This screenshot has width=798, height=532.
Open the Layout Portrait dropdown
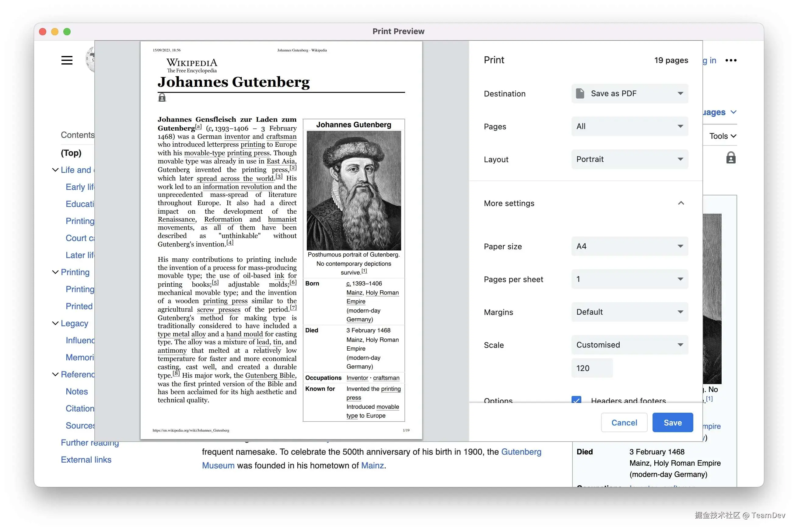click(630, 159)
